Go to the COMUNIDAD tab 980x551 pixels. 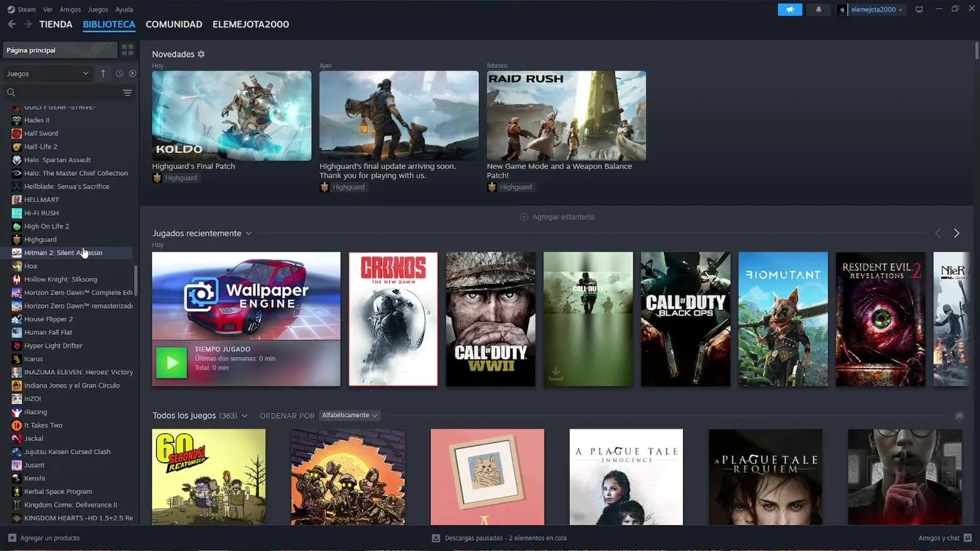pos(174,24)
